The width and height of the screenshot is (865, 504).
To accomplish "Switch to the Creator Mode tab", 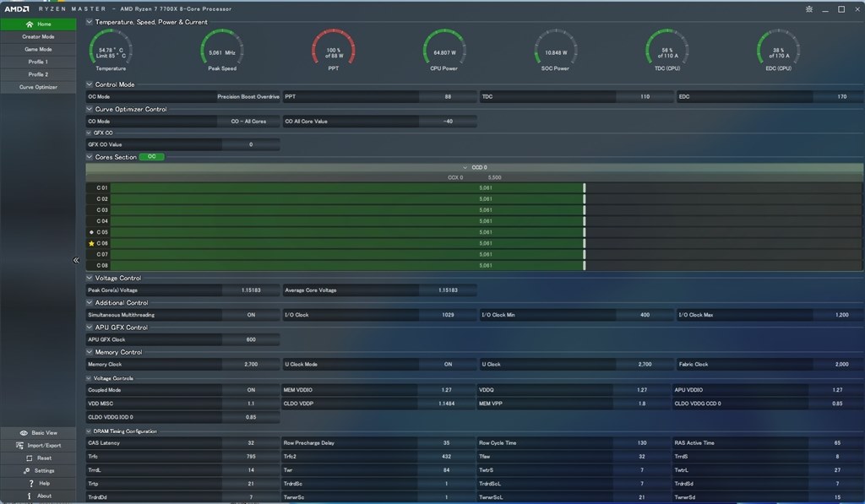I will (x=38, y=37).
